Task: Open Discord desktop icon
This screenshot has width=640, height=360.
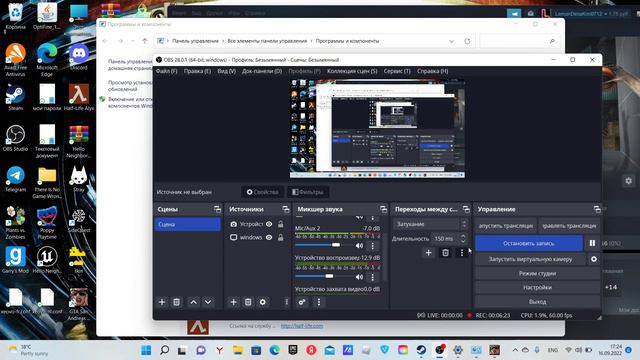Action: tap(79, 57)
